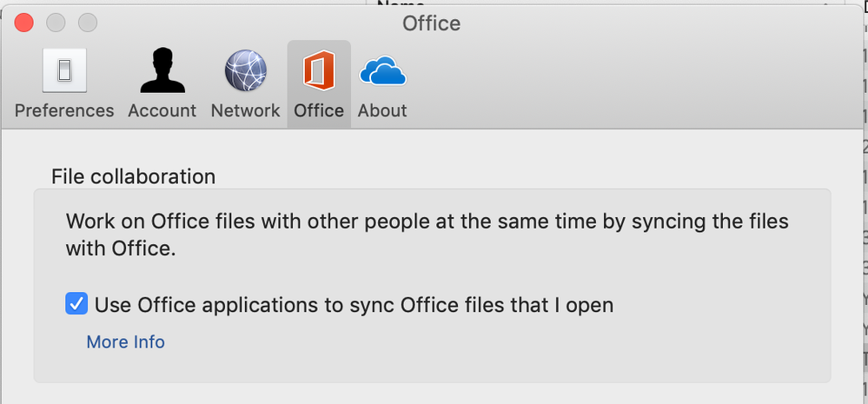The image size is (868, 404).
Task: Click the File collaboration section heading
Action: [x=133, y=176]
